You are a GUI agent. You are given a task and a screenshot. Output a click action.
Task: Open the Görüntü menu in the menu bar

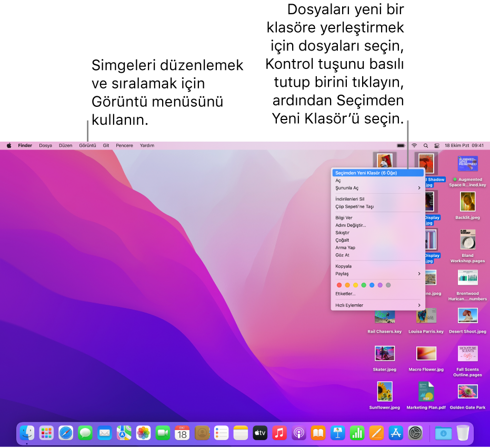[x=87, y=145]
